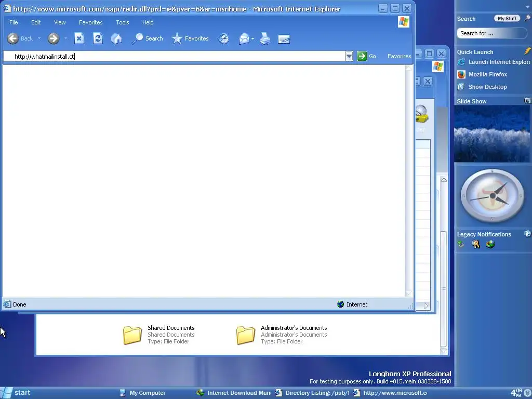Click the scroll up arrow in My Computer window
The image size is (532, 399).
[444, 180]
